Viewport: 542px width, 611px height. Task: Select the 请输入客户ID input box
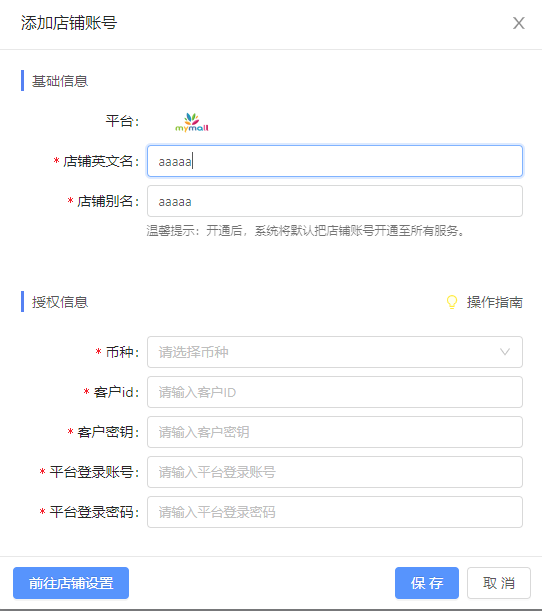pyautogui.click(x=335, y=392)
